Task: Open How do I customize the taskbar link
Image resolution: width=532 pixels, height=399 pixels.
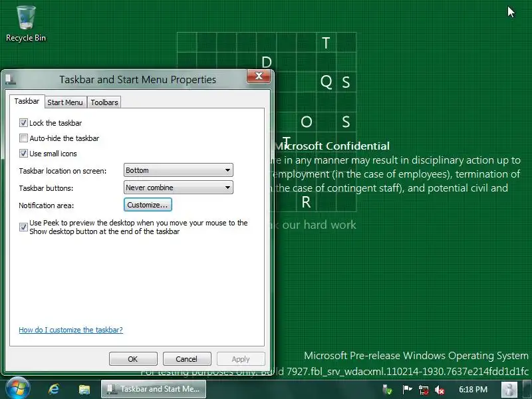Action: (x=70, y=330)
